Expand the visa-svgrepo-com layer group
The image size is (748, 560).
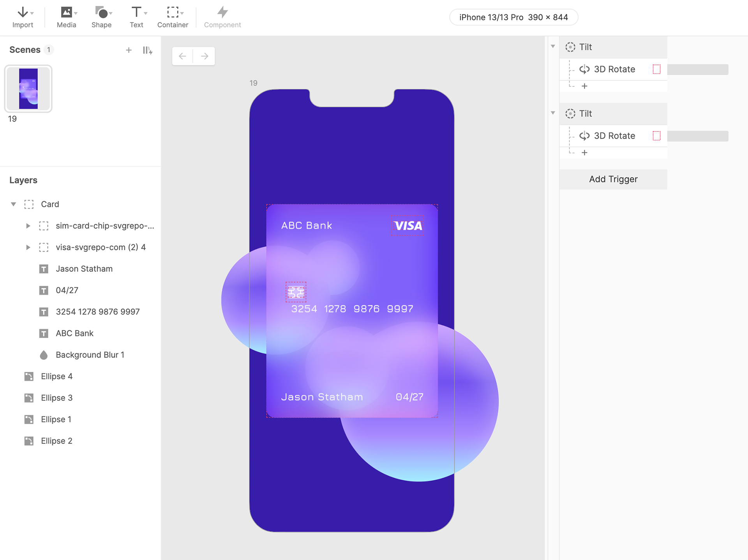click(28, 247)
